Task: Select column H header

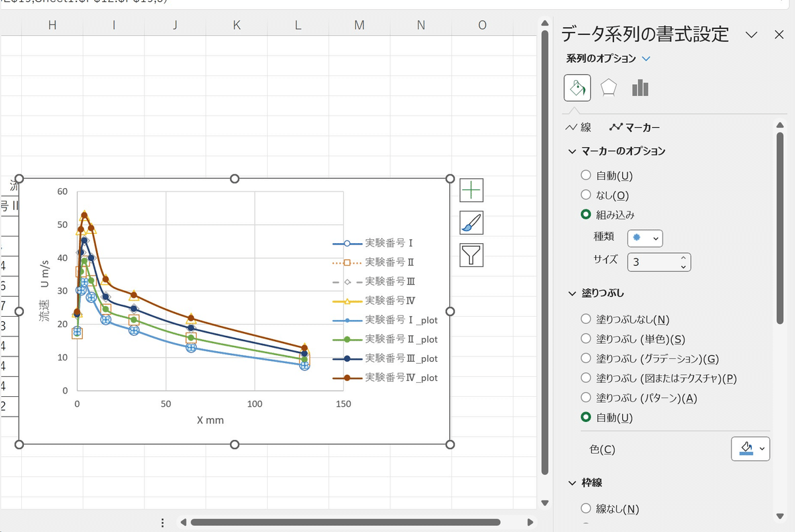Action: point(52,25)
